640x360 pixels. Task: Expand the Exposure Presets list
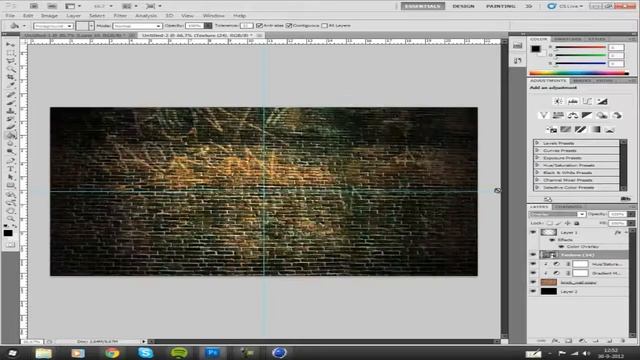click(538, 158)
